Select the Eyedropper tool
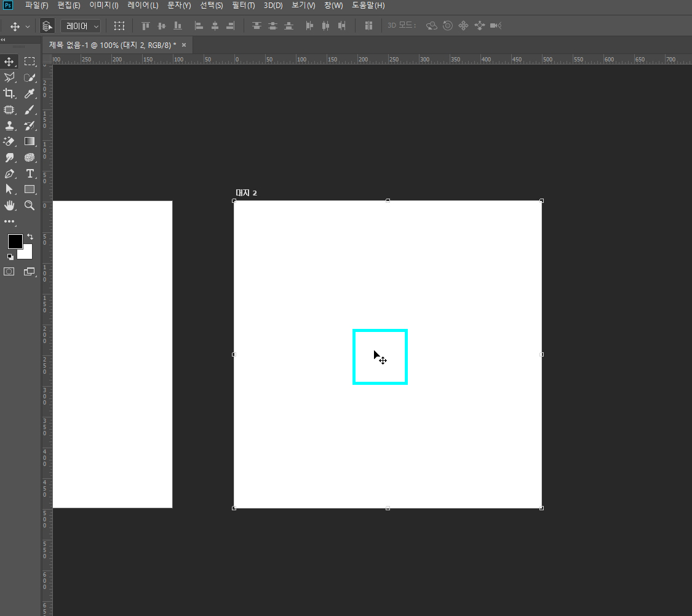 click(30, 93)
